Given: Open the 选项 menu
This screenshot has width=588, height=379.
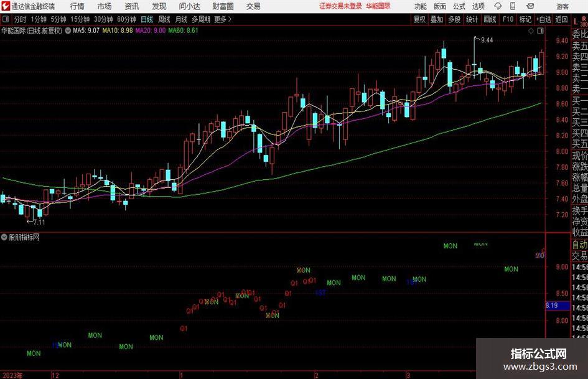Looking at the screenshot, I should click(478, 6).
